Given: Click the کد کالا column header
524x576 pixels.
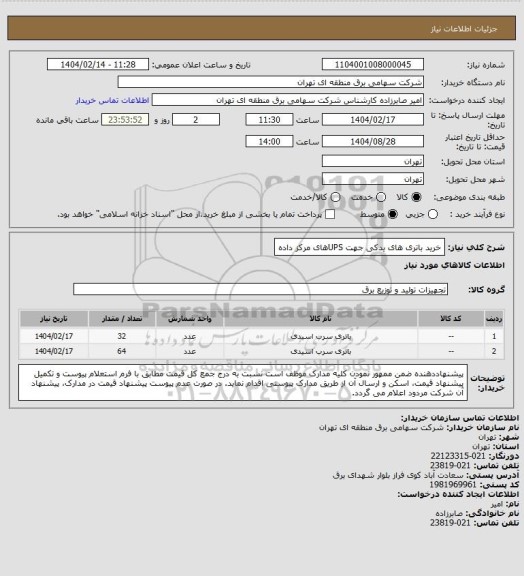Looking at the screenshot, I should (x=451, y=318).
